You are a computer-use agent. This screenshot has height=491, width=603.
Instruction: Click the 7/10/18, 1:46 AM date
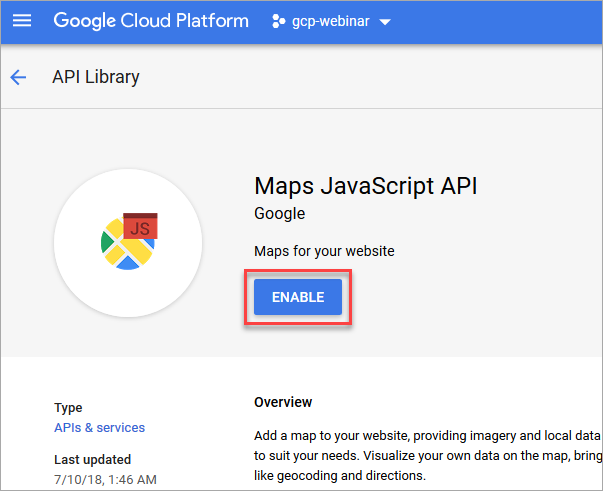105,479
